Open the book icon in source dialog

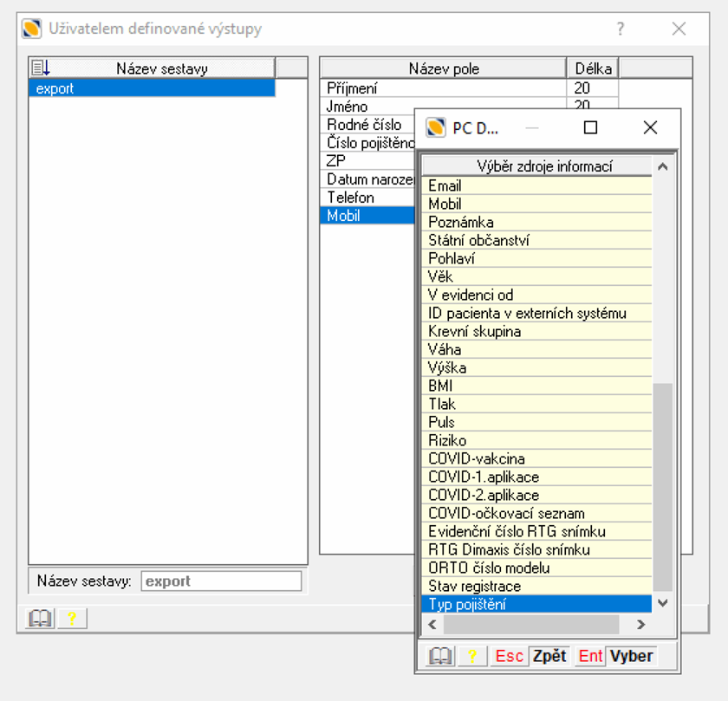pyautogui.click(x=441, y=656)
